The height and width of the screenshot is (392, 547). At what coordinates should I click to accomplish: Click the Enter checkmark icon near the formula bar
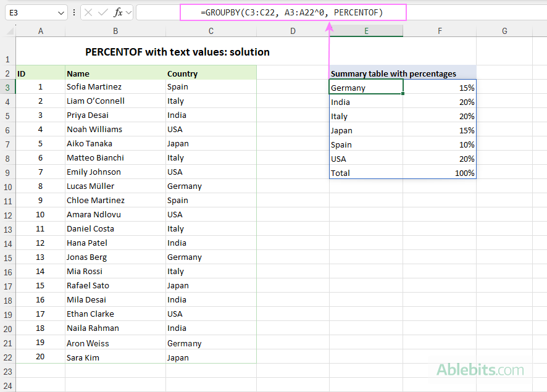[x=102, y=12]
